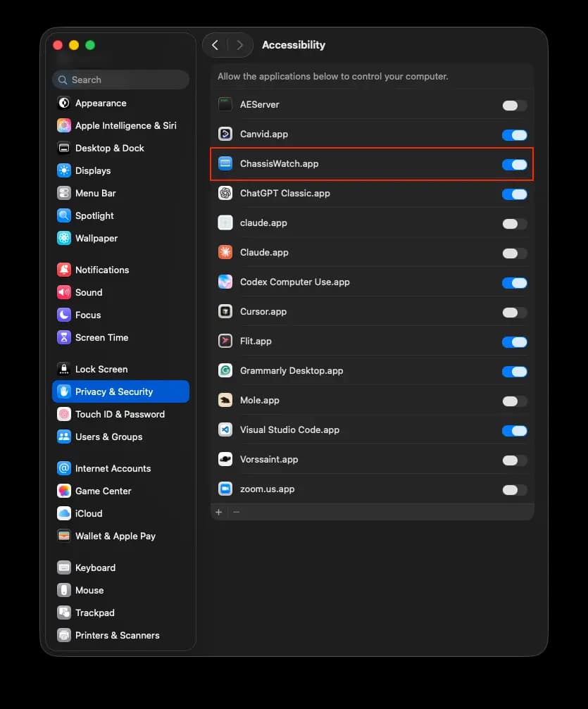
Task: Click the Accessibility page title
Action: [294, 45]
